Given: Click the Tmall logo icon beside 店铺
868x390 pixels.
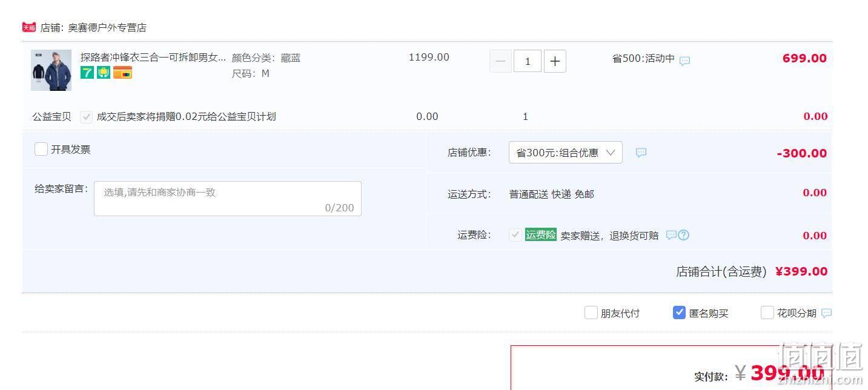Looking at the screenshot, I should pyautogui.click(x=29, y=27).
